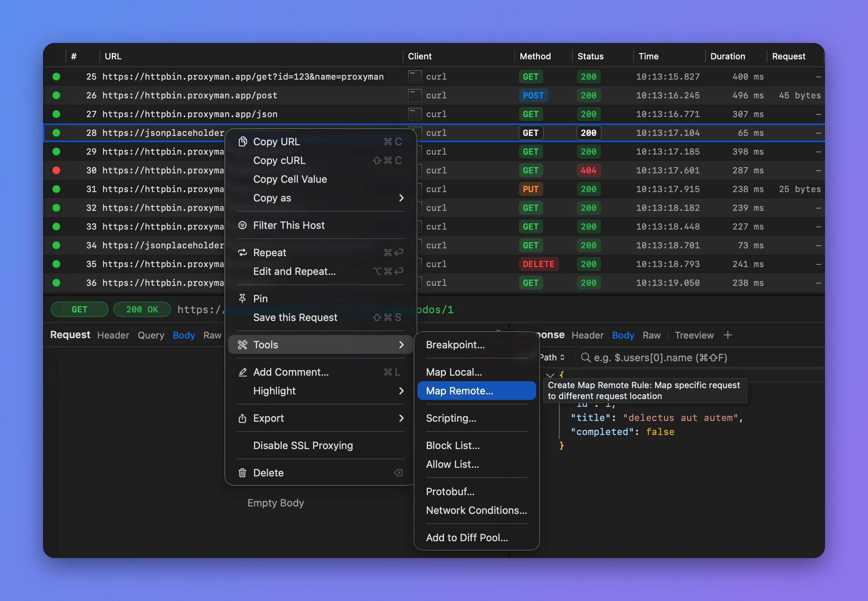The image size is (868, 601).
Task: Click the Export share icon
Action: tap(242, 418)
